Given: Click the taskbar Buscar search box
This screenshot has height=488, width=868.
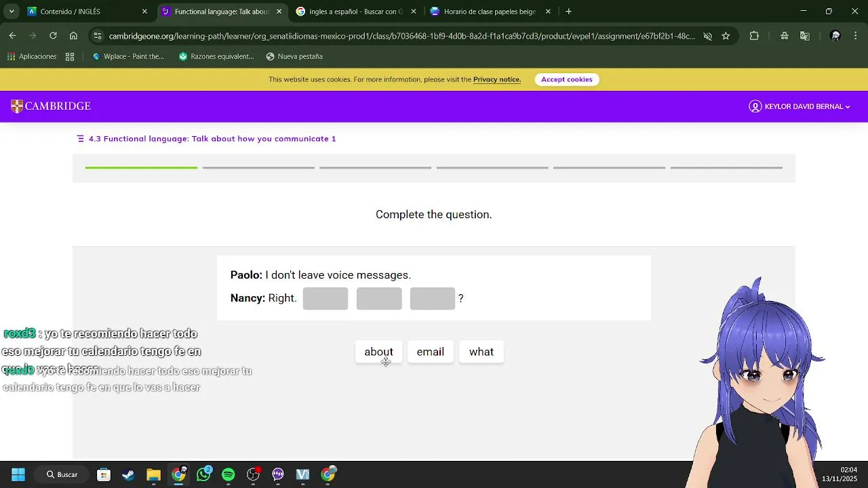Looking at the screenshot, I should point(62,474).
